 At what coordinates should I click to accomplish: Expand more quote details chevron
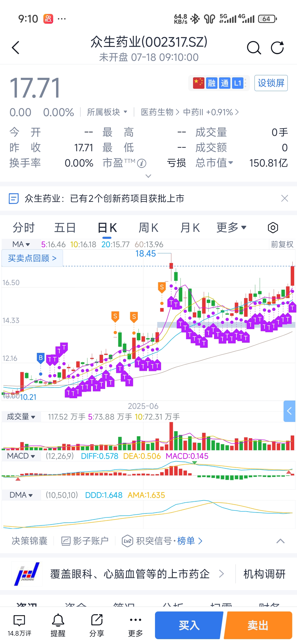click(x=148, y=176)
